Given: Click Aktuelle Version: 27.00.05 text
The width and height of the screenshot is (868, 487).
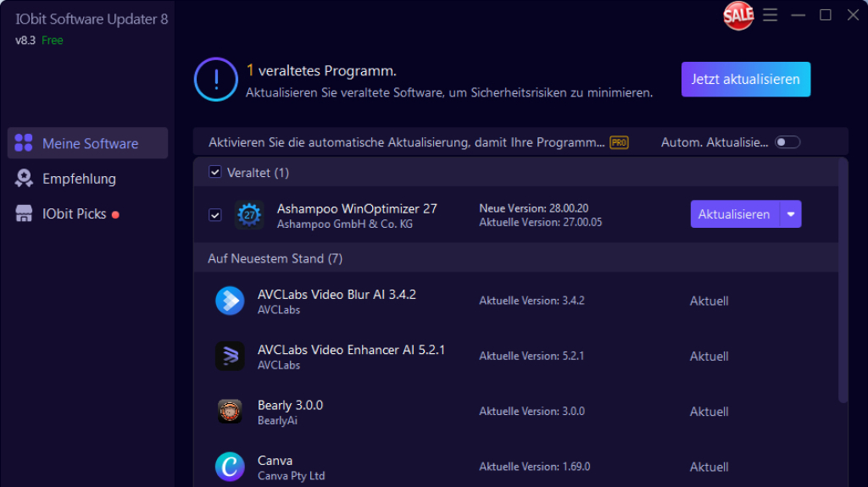Looking at the screenshot, I should 540,223.
